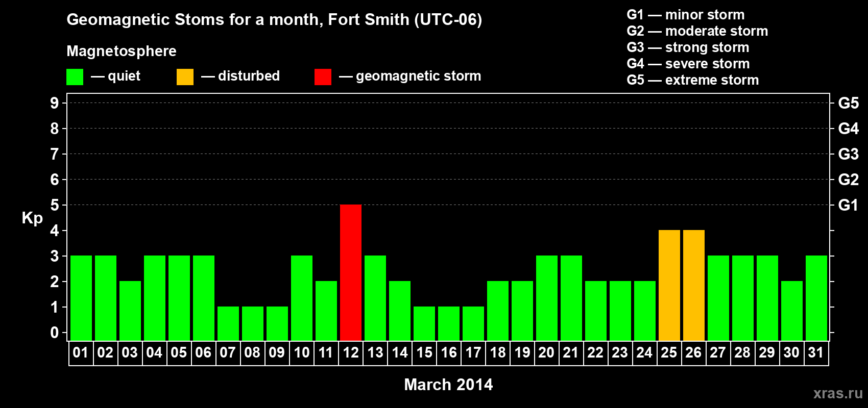Click the green bar for day 16

449,323
